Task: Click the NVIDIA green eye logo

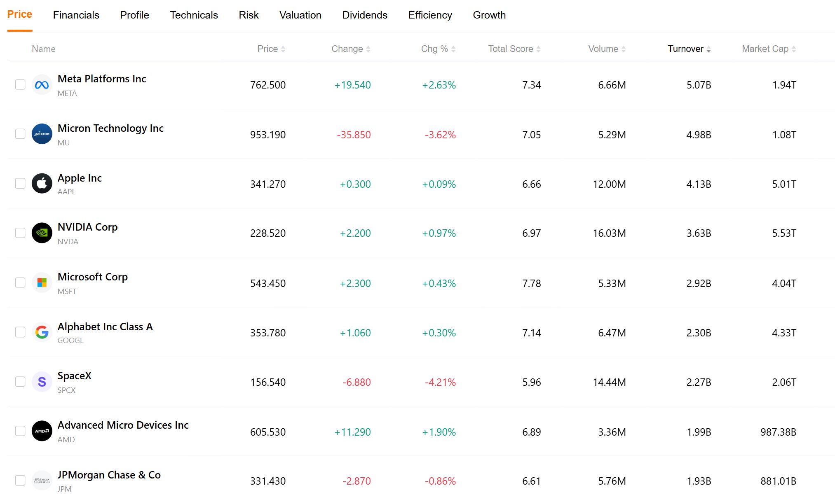Action: (x=42, y=233)
